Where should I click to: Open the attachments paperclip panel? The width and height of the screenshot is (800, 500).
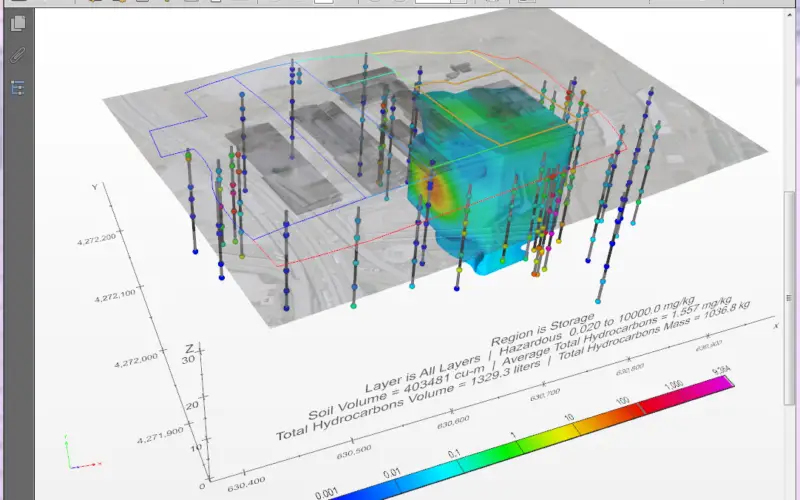tap(18, 55)
